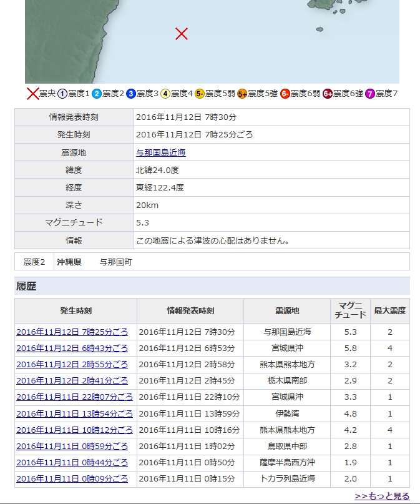Click the magnitude 5.8 cell
Viewport: 420px width, 504px height.
point(350,348)
